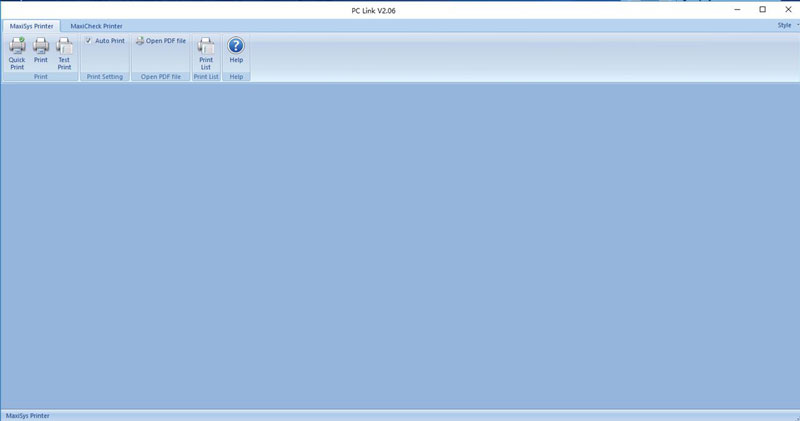Click the Print Setting group label
Viewport: 800px width, 421px height.
[x=105, y=77]
